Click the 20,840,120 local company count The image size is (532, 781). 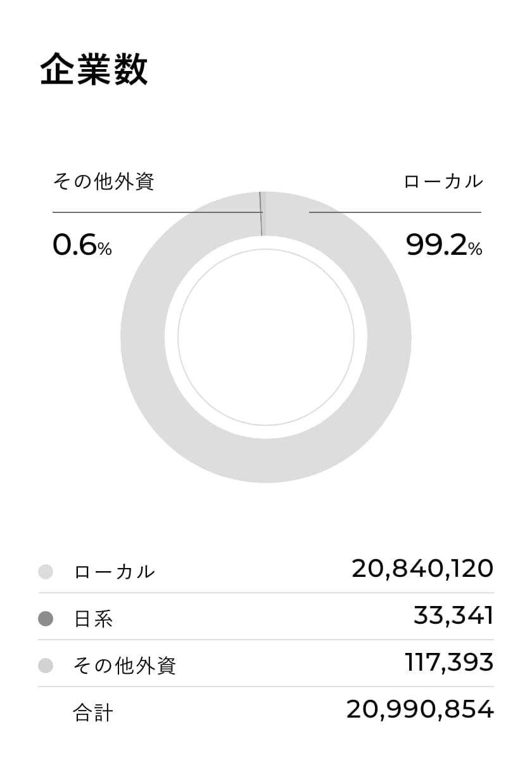pos(422,569)
